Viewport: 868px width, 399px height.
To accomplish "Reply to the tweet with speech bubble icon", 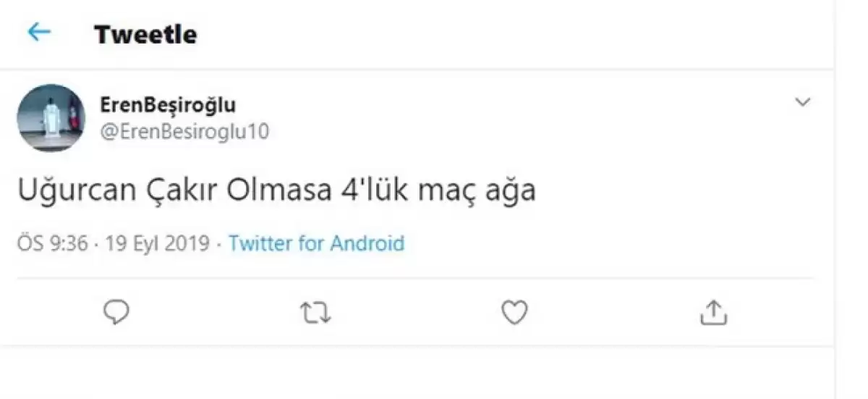I will [116, 312].
